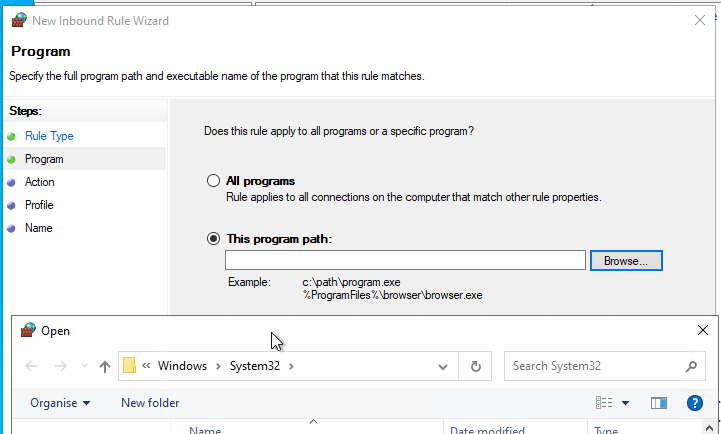
Task: Select the All programs radio button
Action: point(213,181)
